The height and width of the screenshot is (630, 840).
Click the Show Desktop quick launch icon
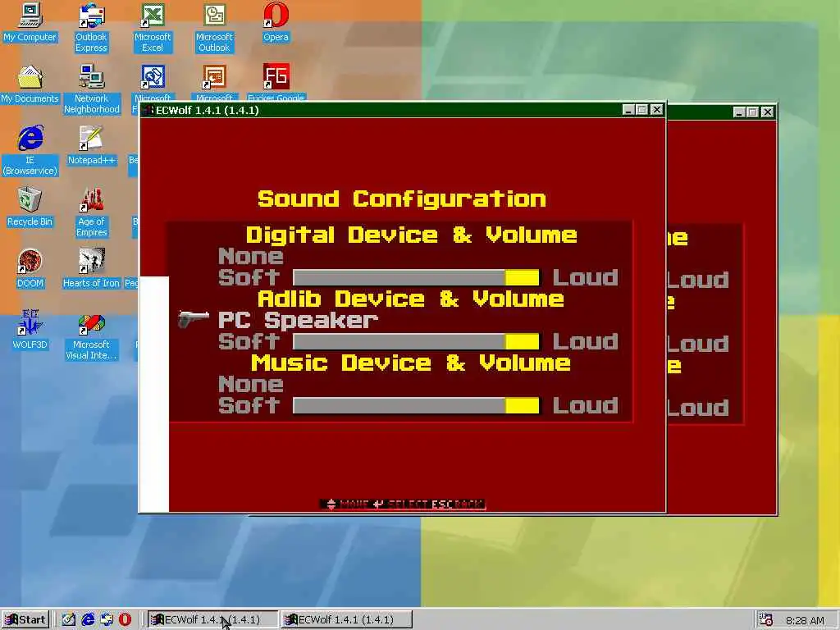coord(69,619)
